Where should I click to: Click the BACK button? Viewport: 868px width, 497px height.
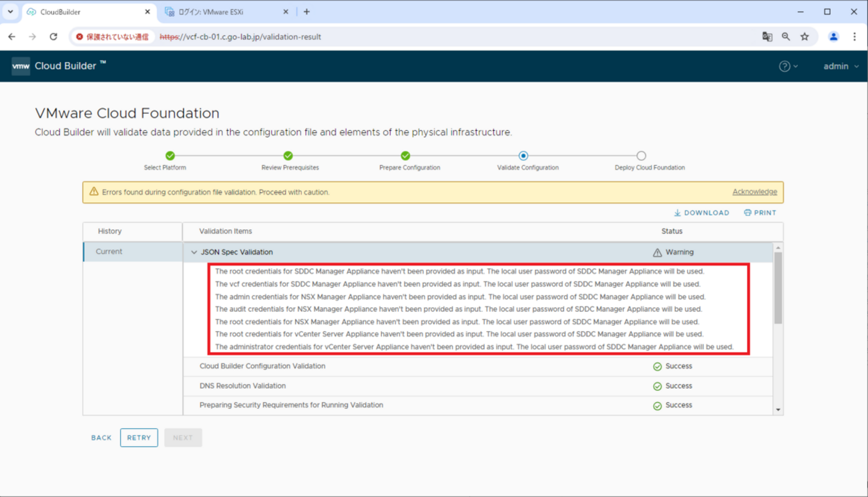click(101, 438)
